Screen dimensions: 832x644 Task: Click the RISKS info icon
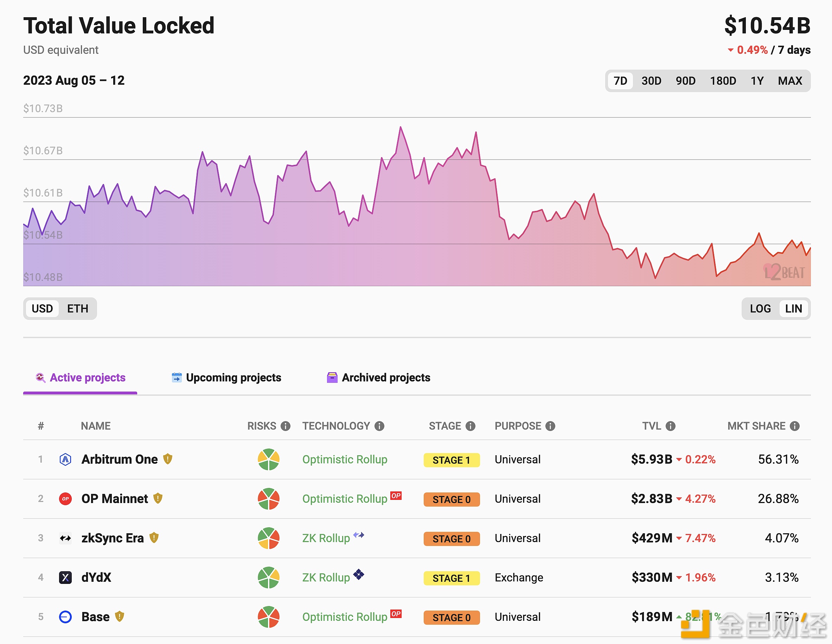click(x=285, y=426)
